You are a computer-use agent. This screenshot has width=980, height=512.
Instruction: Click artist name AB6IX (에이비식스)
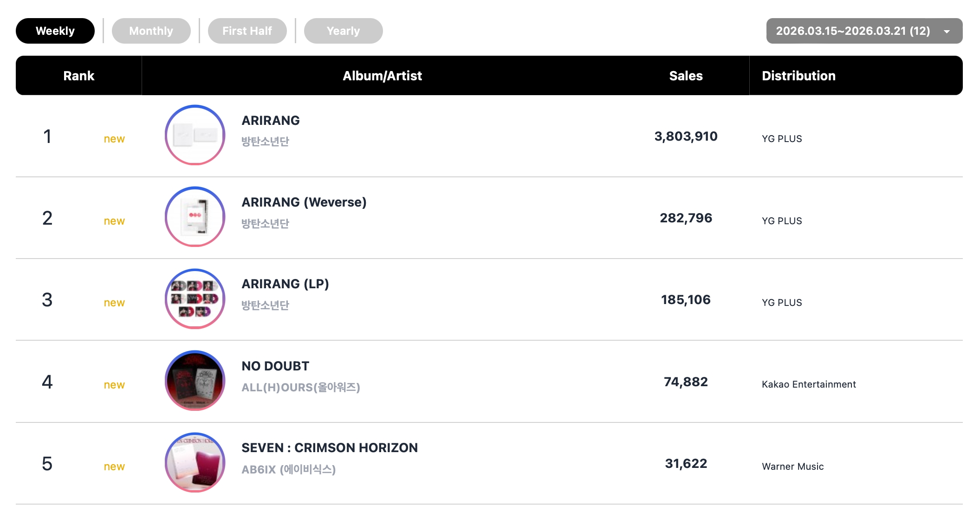[x=288, y=470]
